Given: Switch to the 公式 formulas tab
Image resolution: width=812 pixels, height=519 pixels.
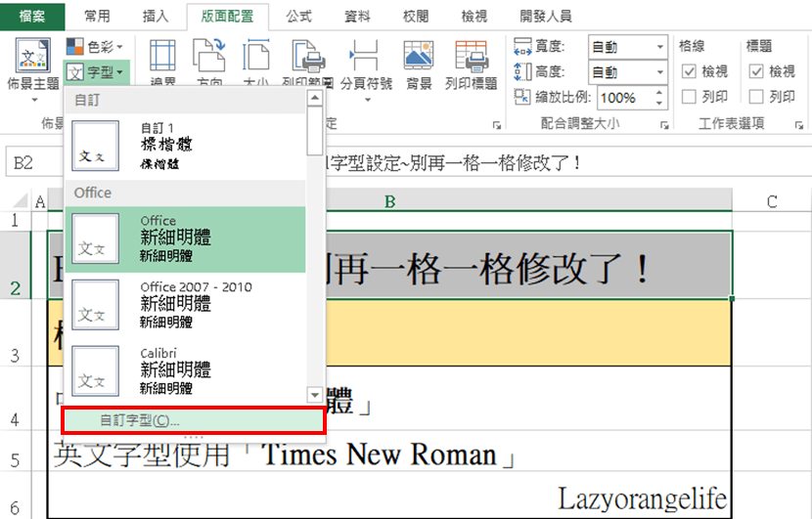Looking at the screenshot, I should click(x=299, y=17).
